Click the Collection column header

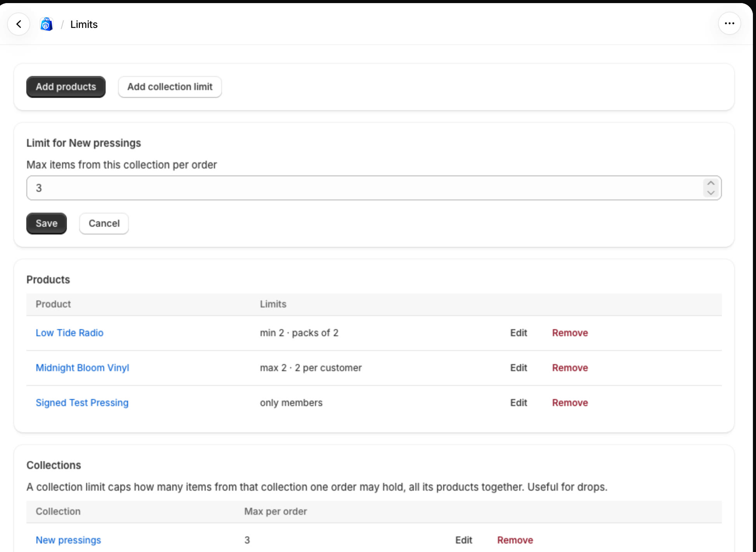58,511
